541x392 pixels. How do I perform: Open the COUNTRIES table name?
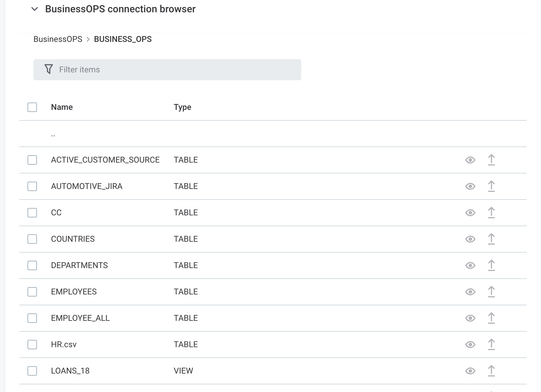(73, 239)
